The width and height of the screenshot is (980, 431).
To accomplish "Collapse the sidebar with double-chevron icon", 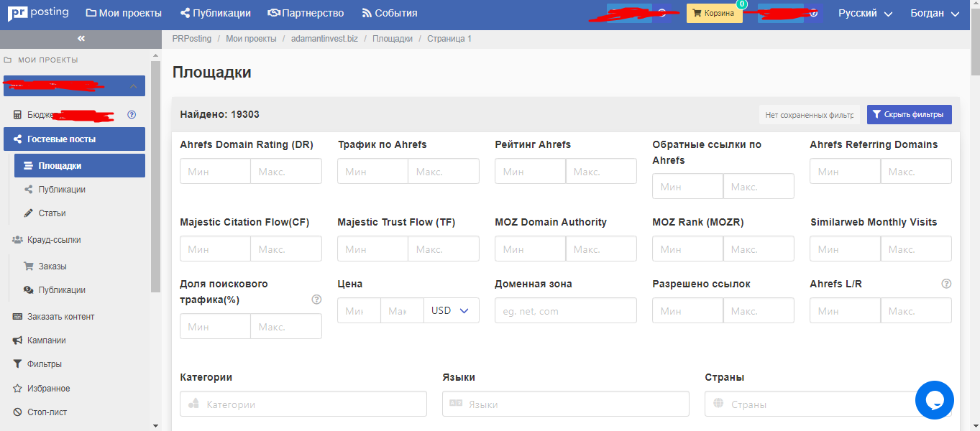I will click(x=81, y=39).
